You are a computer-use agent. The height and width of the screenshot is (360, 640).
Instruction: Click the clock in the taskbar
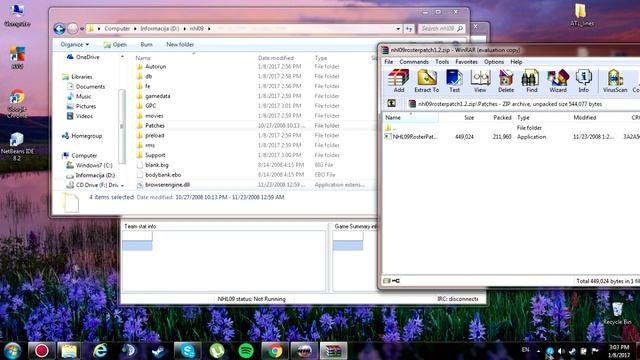point(619,351)
